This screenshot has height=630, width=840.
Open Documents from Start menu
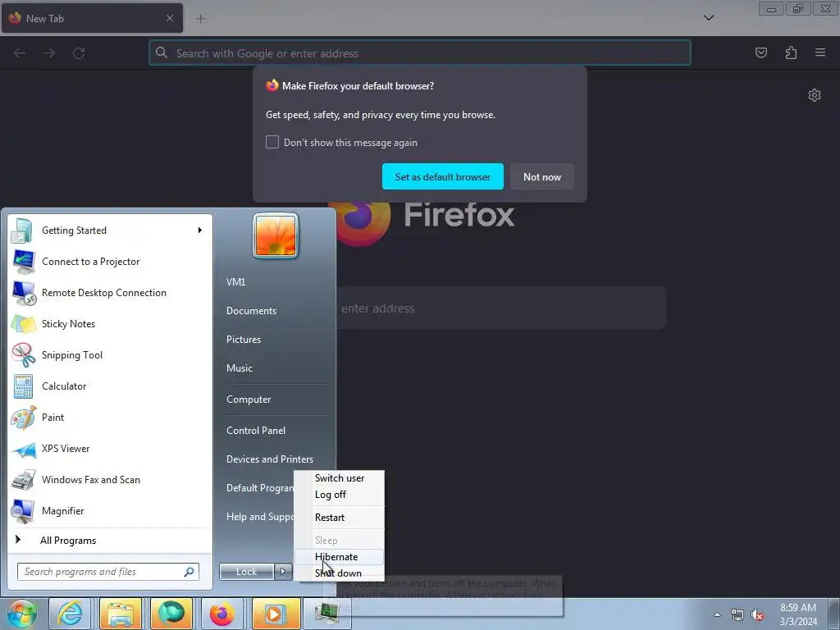click(x=251, y=311)
